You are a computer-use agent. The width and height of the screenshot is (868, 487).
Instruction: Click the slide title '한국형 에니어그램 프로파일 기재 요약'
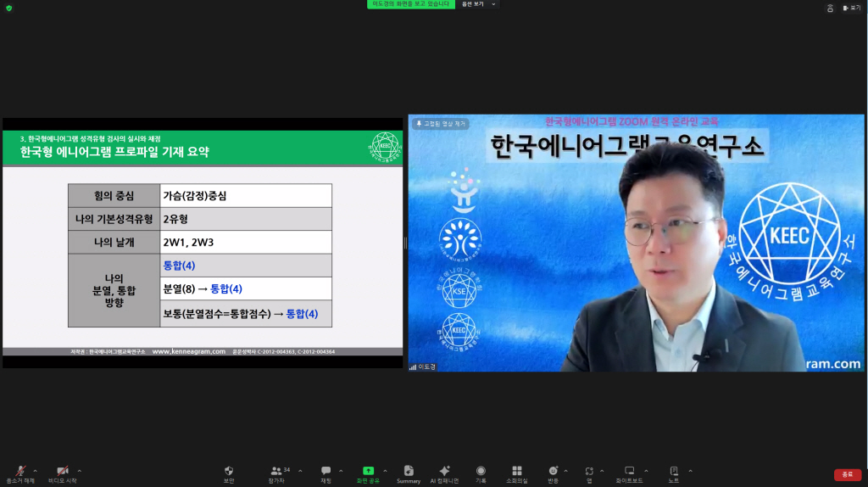click(114, 152)
